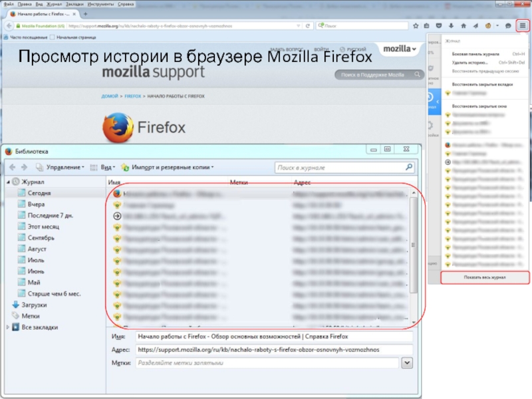Click the Pocket icon in toolbar

click(439, 26)
